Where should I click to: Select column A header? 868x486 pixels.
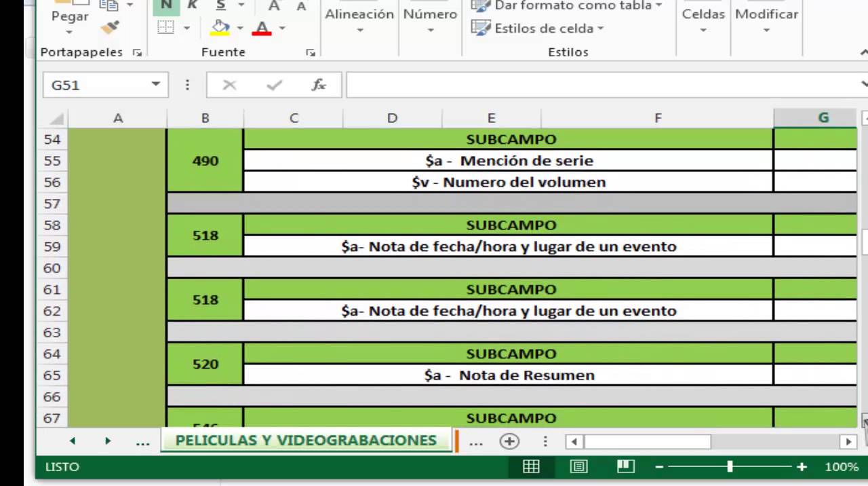[117, 118]
